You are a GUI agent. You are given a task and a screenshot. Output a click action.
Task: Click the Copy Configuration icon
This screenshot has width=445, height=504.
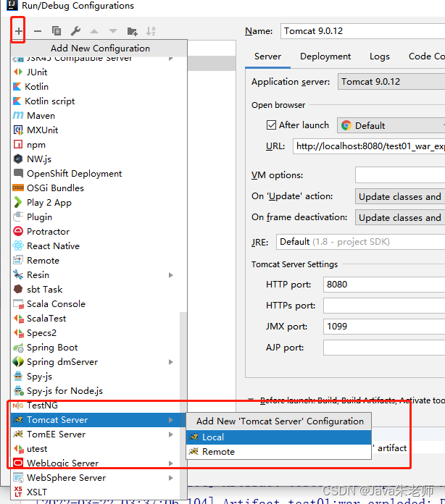(57, 31)
